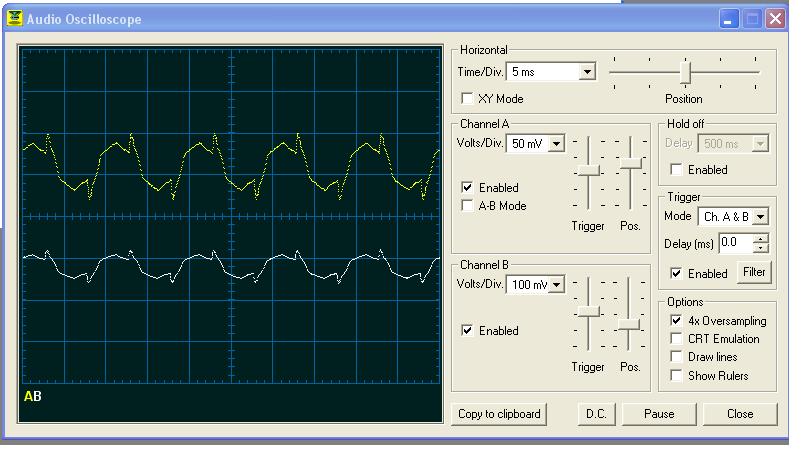
Task: Enable A-B Mode checkbox
Action: pyautogui.click(x=467, y=206)
